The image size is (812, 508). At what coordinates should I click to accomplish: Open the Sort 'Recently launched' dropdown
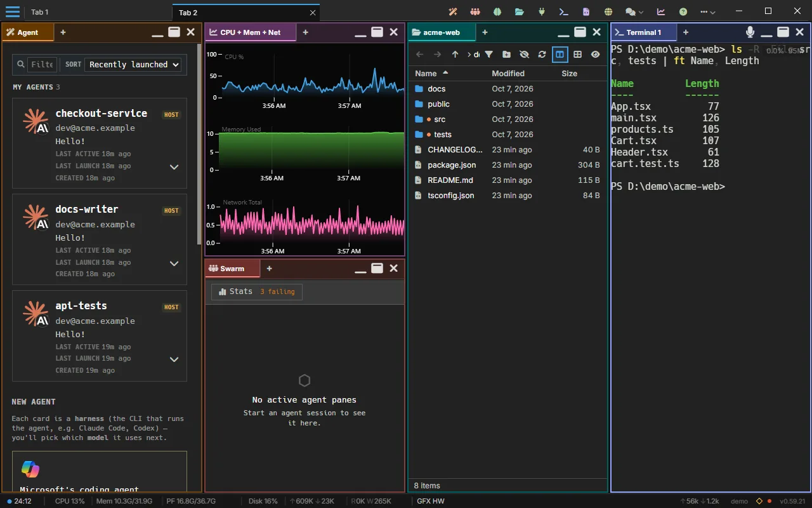[133, 64]
